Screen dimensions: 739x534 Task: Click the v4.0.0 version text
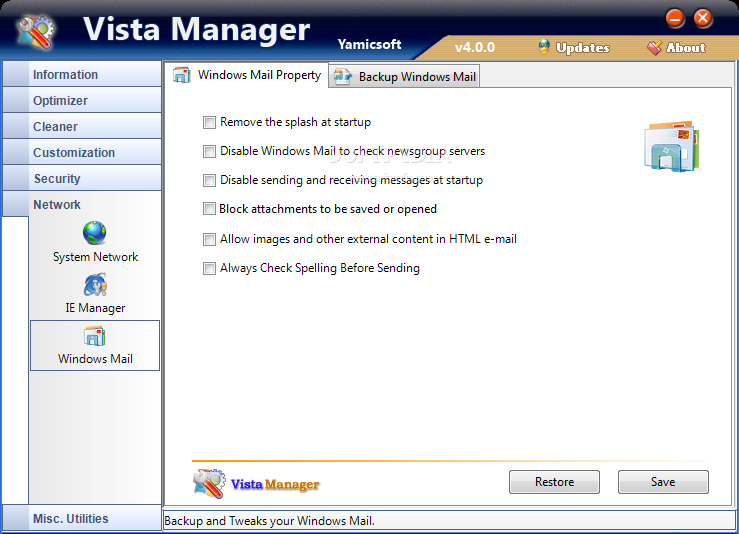point(475,48)
